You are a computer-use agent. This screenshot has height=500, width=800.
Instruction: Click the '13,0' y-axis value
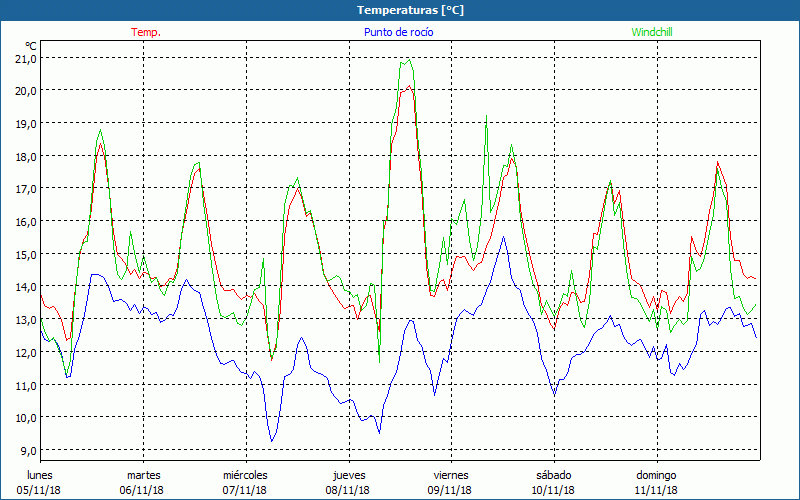click(26, 320)
